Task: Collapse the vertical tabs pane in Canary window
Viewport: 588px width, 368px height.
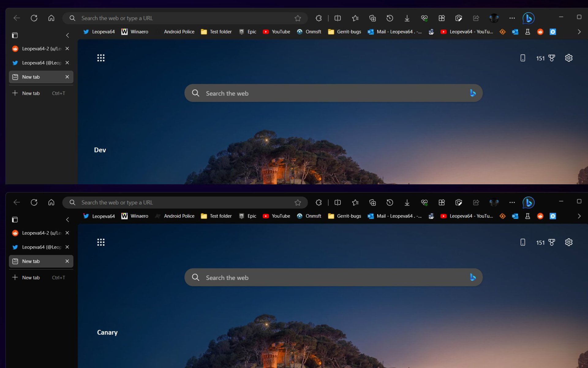Action: (x=67, y=220)
